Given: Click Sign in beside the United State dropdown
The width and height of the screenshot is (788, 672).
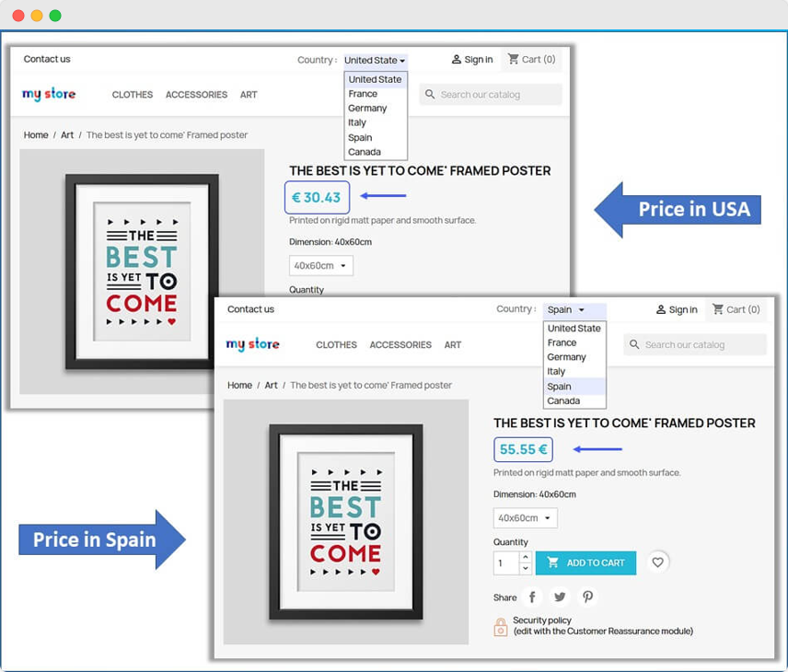Looking at the screenshot, I should 471,60.
